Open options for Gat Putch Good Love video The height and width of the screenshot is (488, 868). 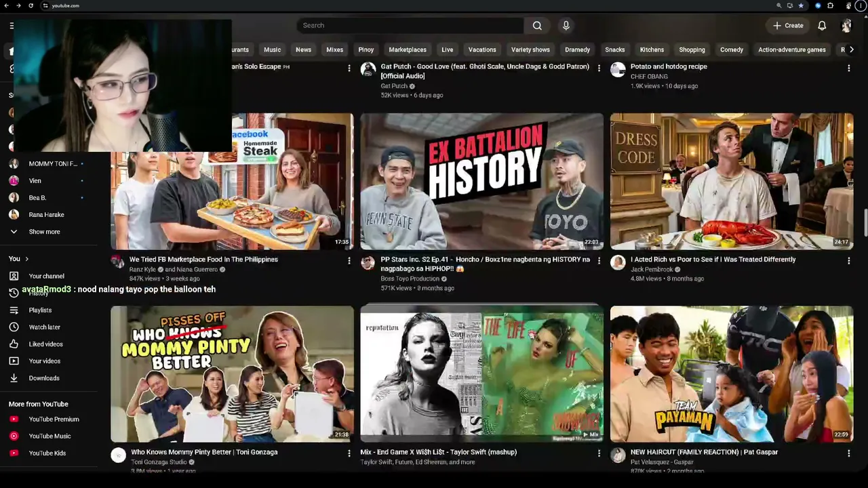tap(599, 68)
